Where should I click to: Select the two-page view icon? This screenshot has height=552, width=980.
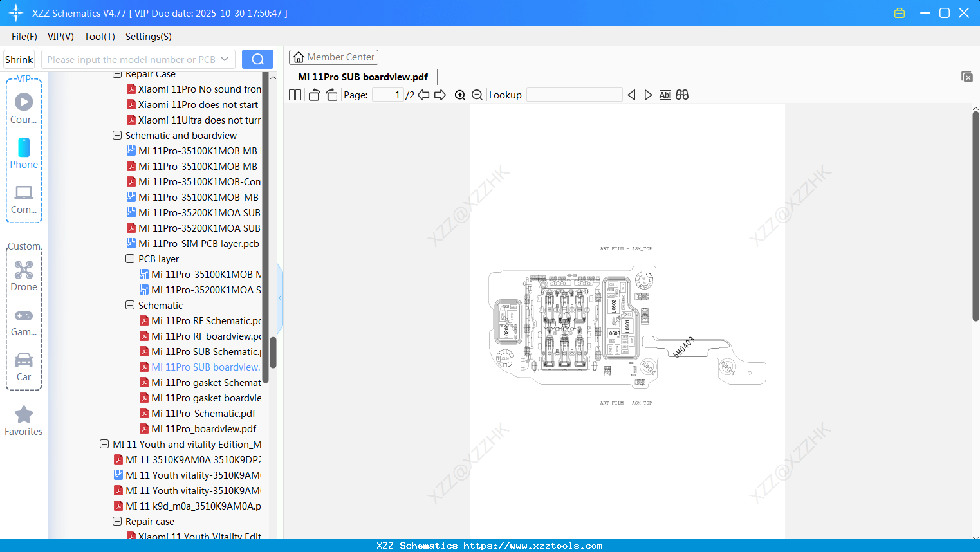coord(294,95)
